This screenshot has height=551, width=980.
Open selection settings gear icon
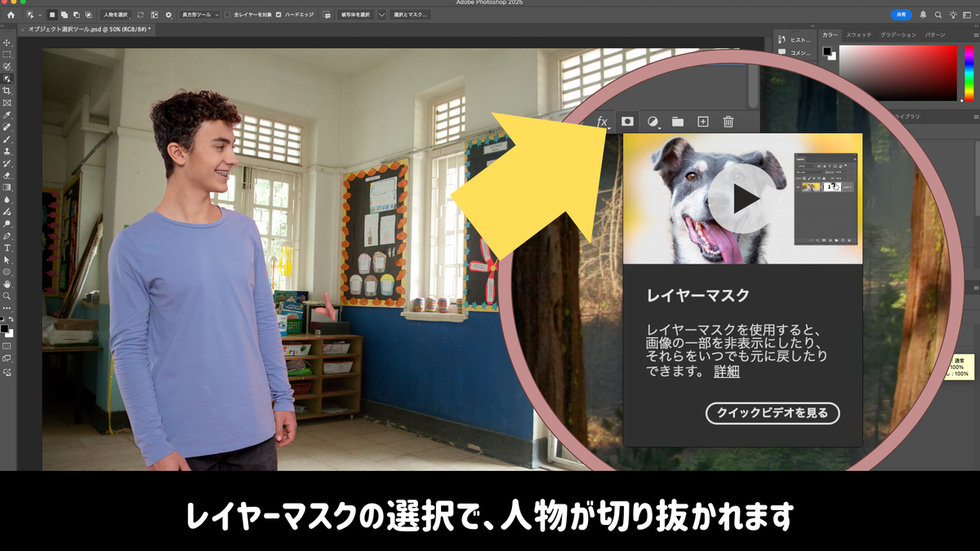(x=168, y=15)
